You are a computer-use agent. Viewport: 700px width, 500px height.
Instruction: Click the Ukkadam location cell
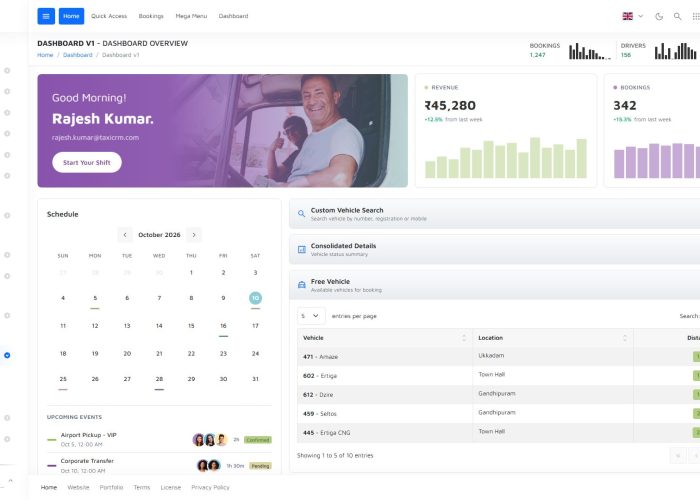553,357
